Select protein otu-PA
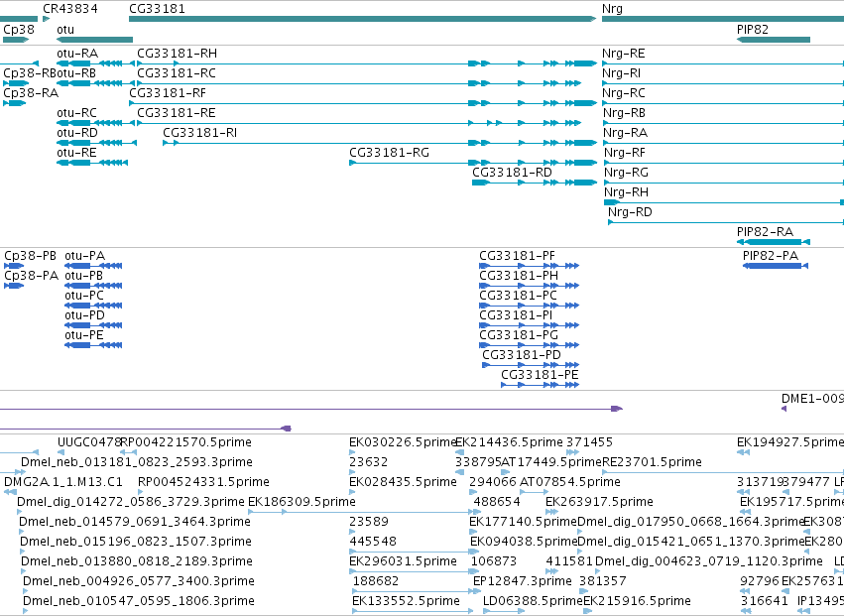 84,256
